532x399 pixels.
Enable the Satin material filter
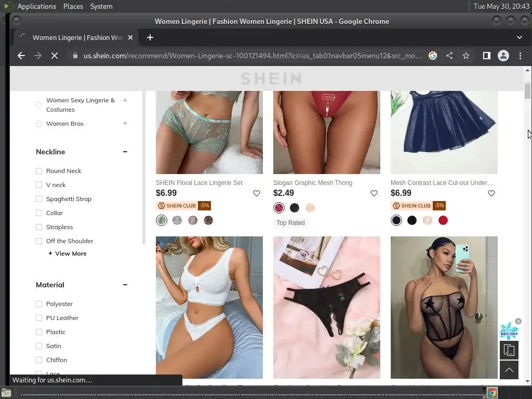coord(39,346)
